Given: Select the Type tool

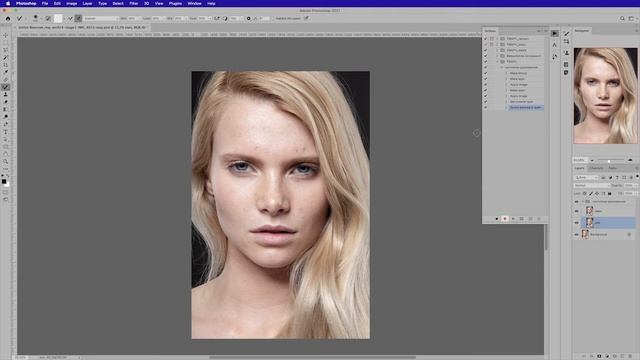Looking at the screenshot, I should (x=5, y=132).
